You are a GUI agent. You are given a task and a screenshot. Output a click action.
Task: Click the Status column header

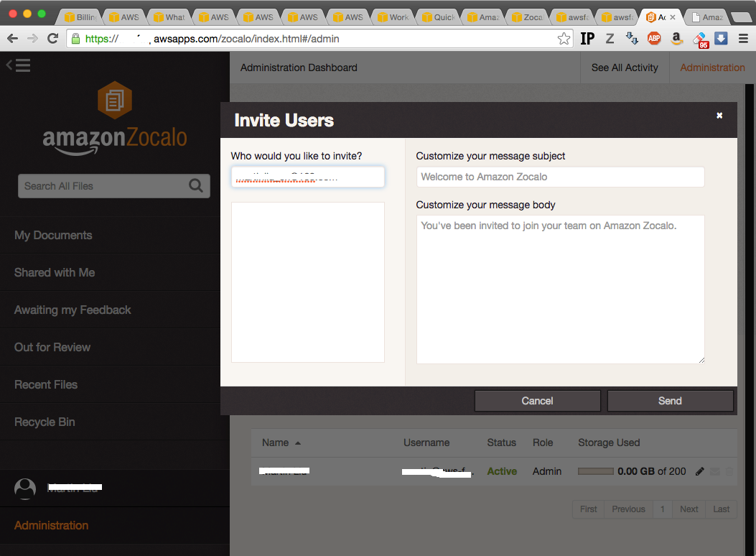coord(501,443)
